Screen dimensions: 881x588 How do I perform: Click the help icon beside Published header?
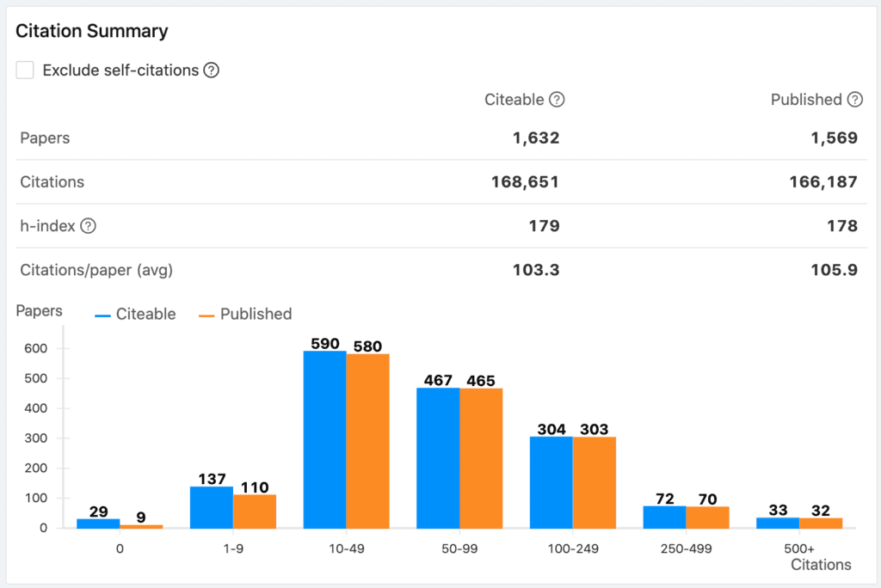(854, 100)
